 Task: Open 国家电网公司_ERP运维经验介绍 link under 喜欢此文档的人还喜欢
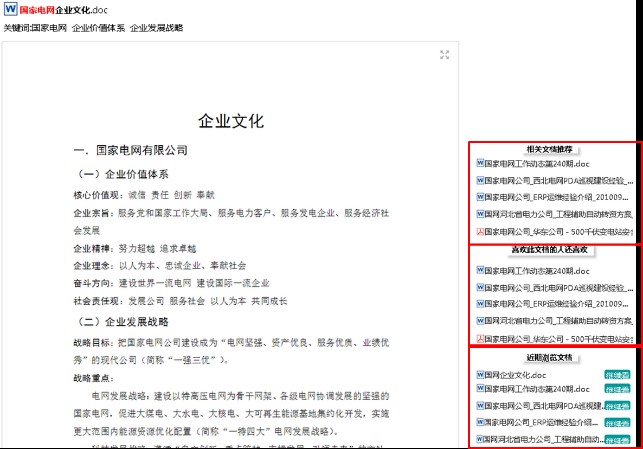tap(556, 304)
